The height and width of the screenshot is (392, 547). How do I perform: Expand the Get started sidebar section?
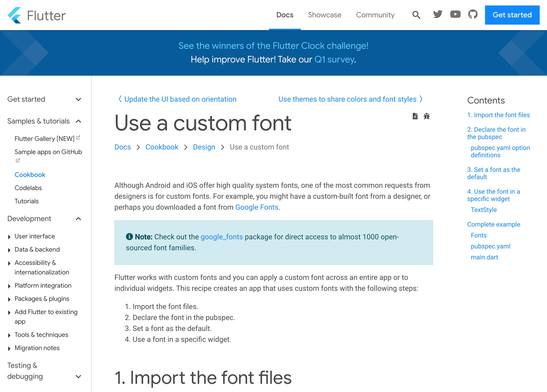(x=78, y=99)
